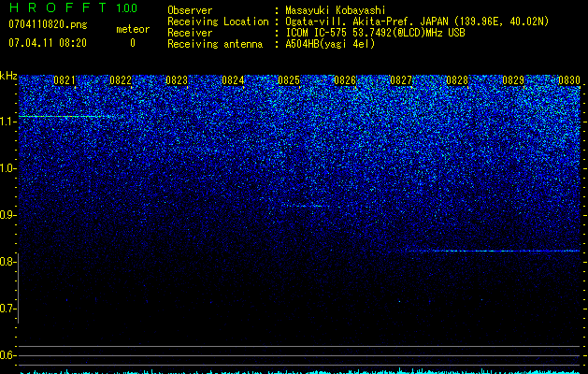Click the 0.8 frequency axis label
Screen dimensions: 588x374
click(x=7, y=262)
